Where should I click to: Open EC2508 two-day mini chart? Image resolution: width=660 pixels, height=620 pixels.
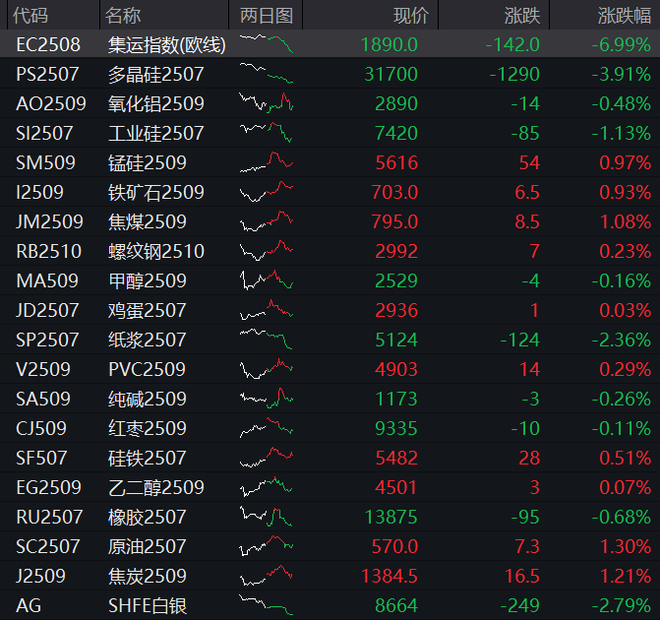point(266,43)
